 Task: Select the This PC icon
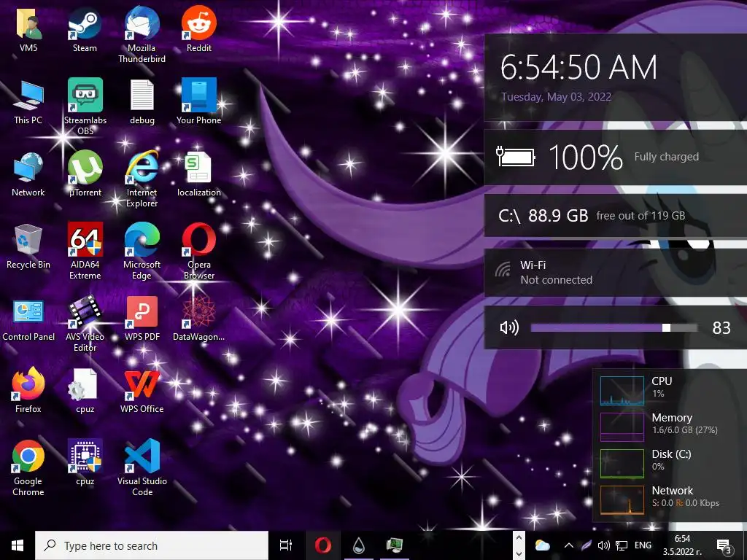[28, 102]
